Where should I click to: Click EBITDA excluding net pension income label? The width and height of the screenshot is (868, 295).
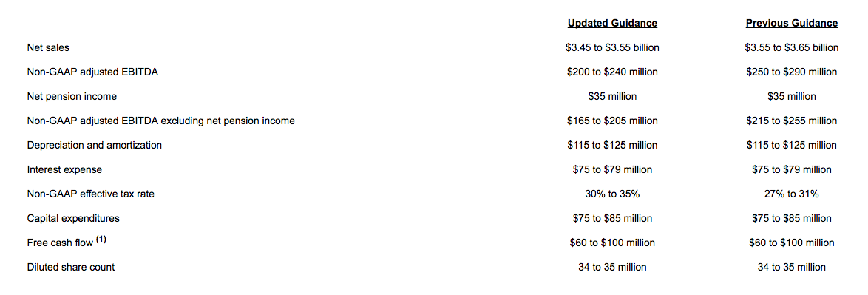160,121
